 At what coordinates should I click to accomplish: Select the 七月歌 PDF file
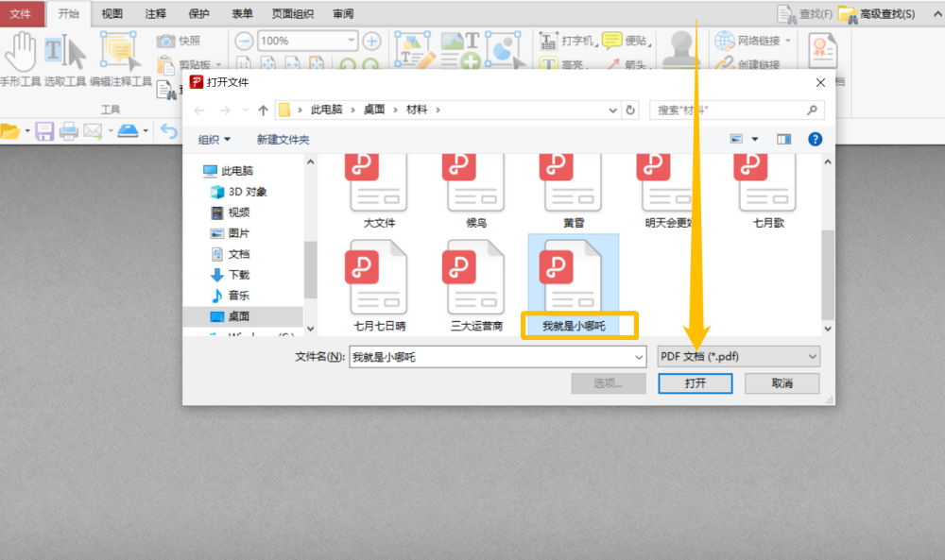[x=767, y=192]
